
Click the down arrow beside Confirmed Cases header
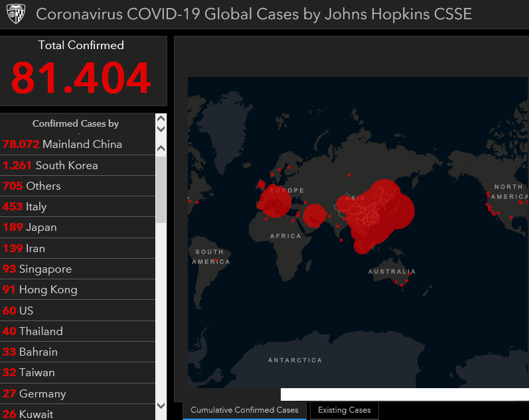(x=161, y=129)
